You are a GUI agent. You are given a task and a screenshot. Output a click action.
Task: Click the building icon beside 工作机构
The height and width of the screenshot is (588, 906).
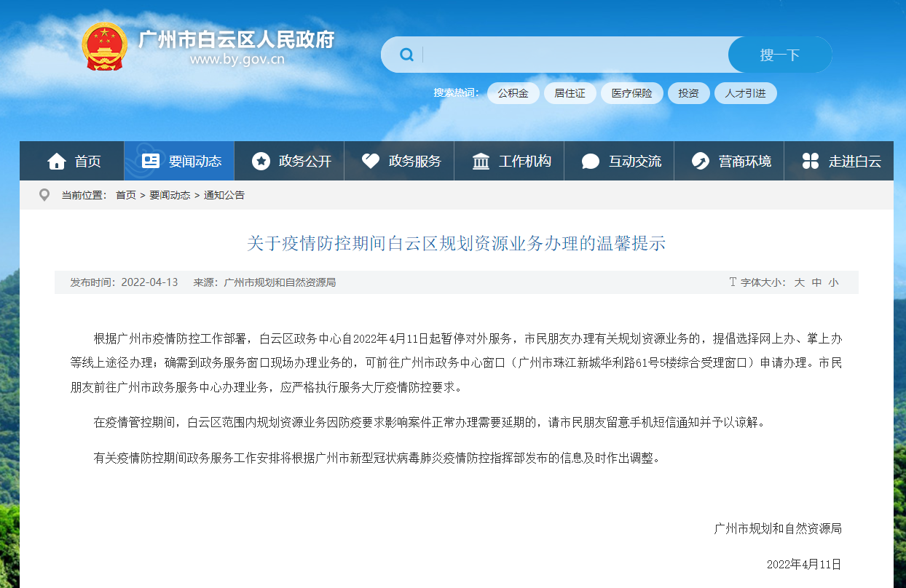pyautogui.click(x=481, y=162)
